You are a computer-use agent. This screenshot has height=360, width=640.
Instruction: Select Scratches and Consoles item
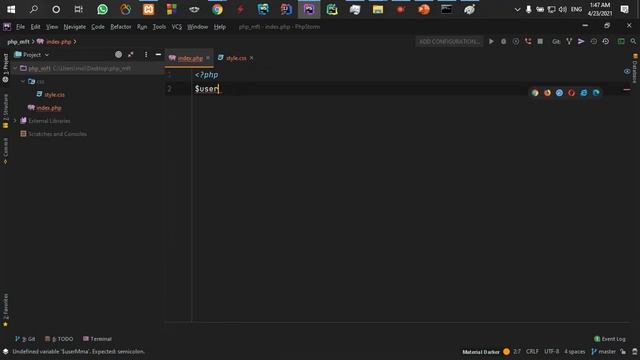57,134
